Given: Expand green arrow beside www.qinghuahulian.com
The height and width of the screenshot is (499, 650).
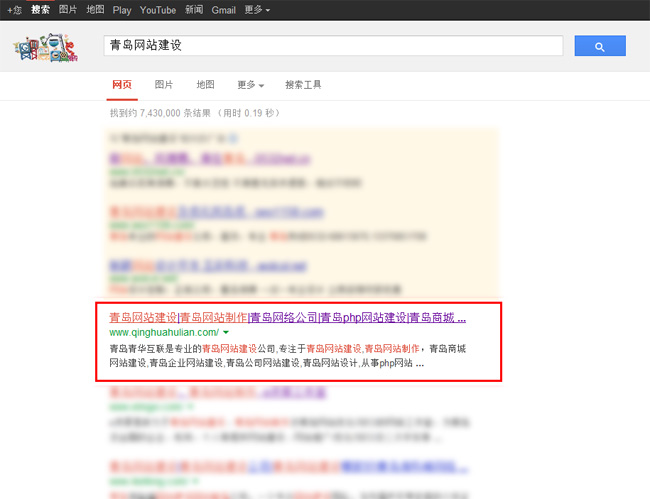Looking at the screenshot, I should 227,332.
